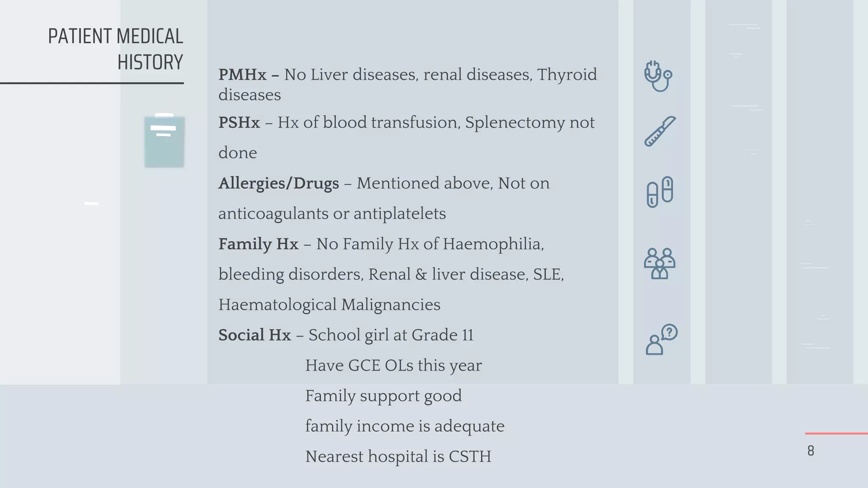Select the Family Hx heading

coord(259,244)
